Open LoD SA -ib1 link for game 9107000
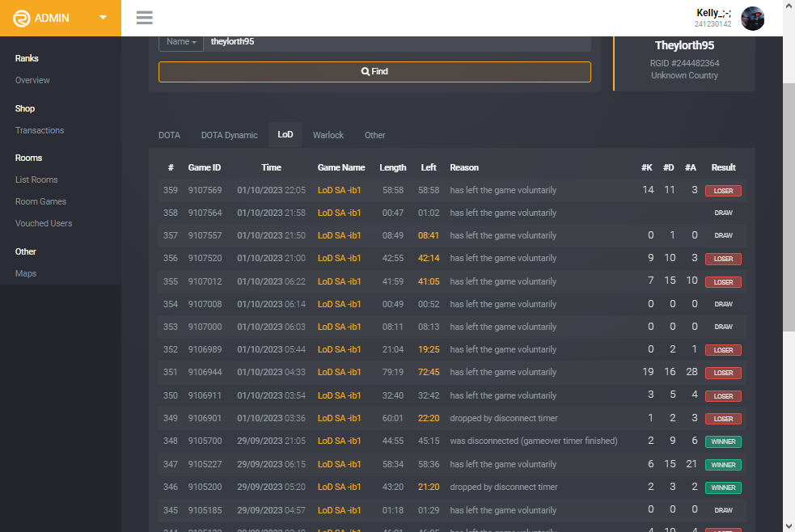Screen dimensions: 795x532 coord(339,327)
